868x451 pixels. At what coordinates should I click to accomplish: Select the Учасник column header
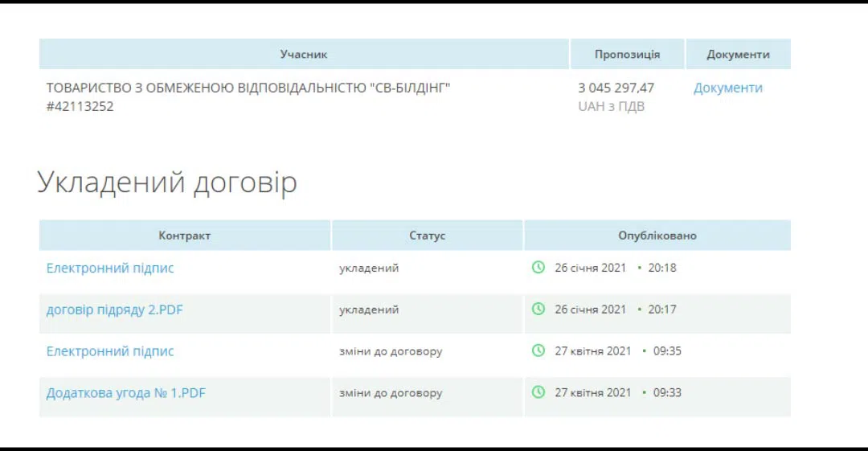pyautogui.click(x=304, y=54)
